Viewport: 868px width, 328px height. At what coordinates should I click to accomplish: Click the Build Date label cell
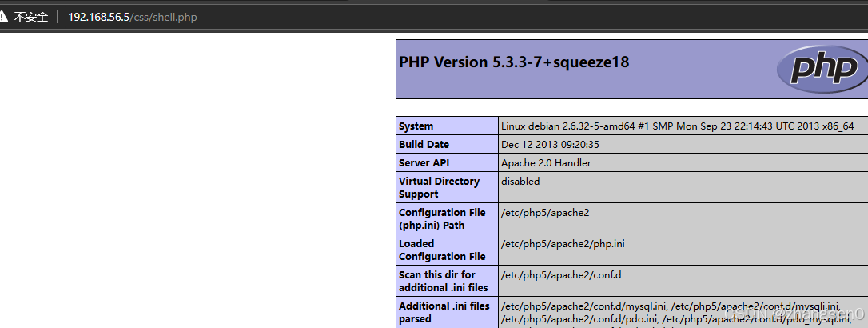click(x=448, y=144)
